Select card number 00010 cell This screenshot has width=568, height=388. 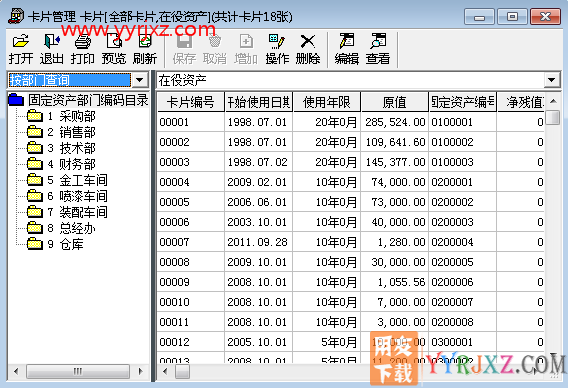pos(191,302)
